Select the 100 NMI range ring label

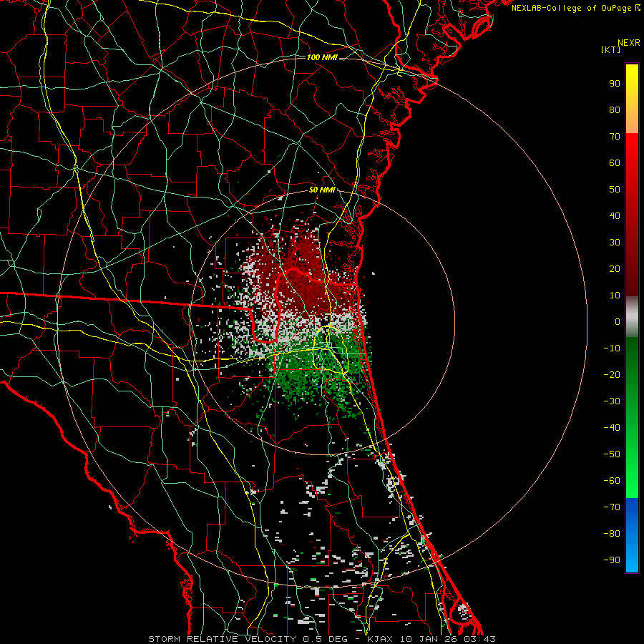pos(322,57)
